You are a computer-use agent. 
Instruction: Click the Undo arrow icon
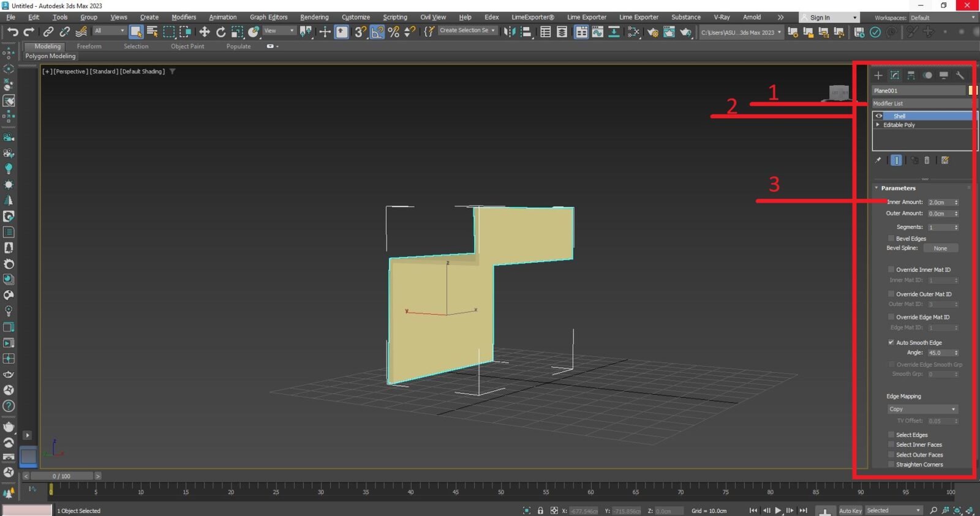coord(12,32)
